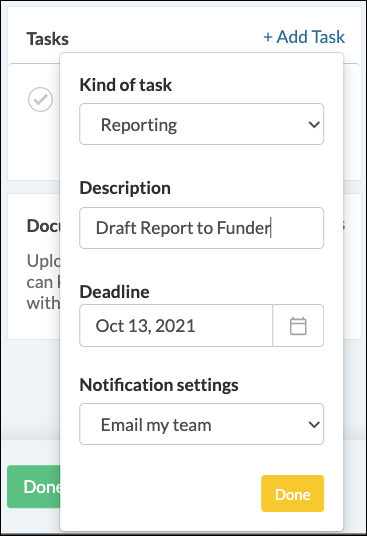Click the yellow Done button

coord(293,494)
